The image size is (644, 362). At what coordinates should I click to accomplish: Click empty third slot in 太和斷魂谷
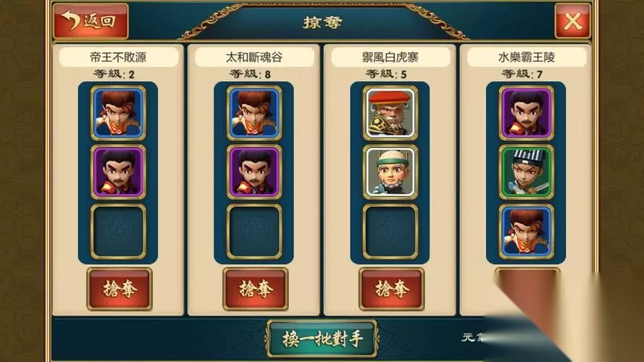pyautogui.click(x=254, y=232)
